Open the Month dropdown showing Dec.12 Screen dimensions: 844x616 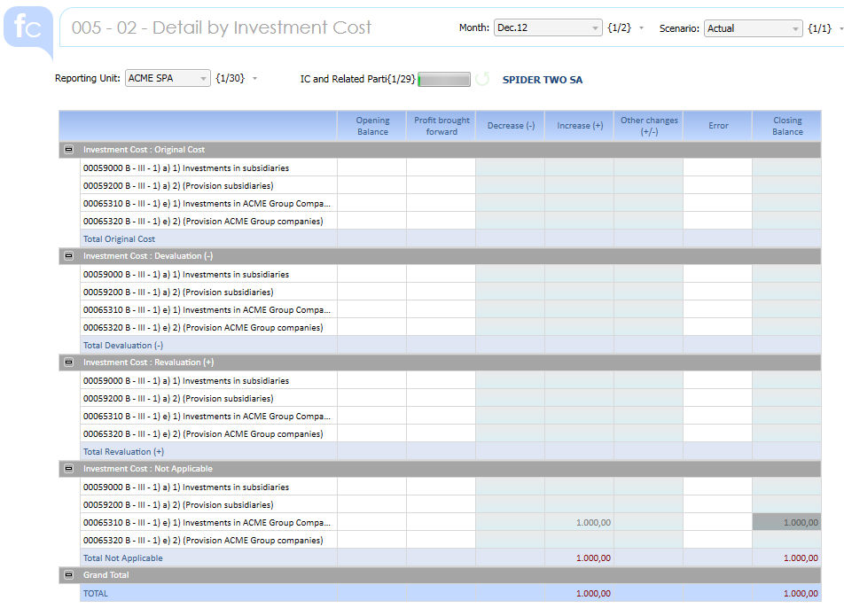click(x=547, y=27)
